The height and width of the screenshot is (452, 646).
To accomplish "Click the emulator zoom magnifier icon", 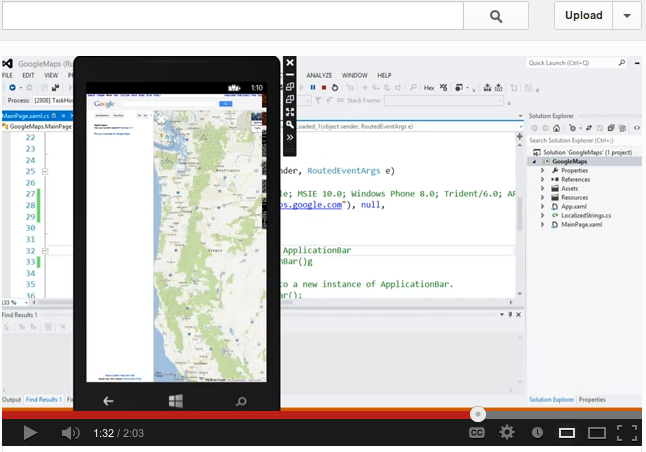I will 290,124.
